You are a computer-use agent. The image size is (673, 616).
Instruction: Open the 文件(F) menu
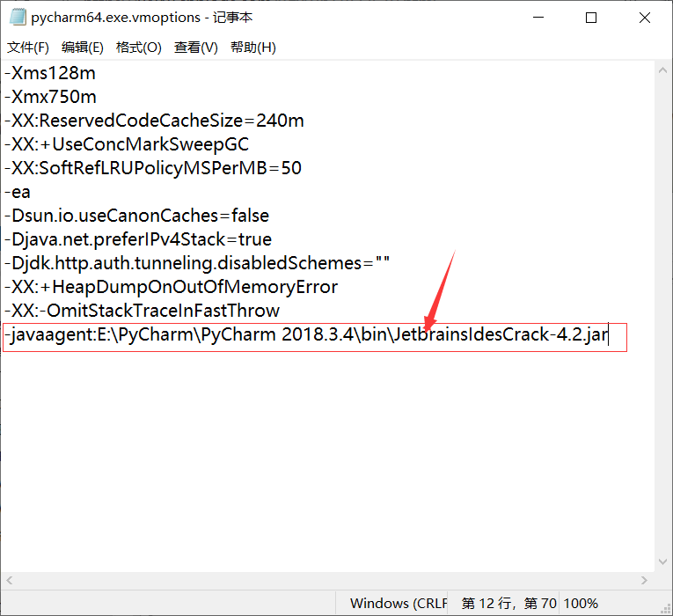coord(28,48)
